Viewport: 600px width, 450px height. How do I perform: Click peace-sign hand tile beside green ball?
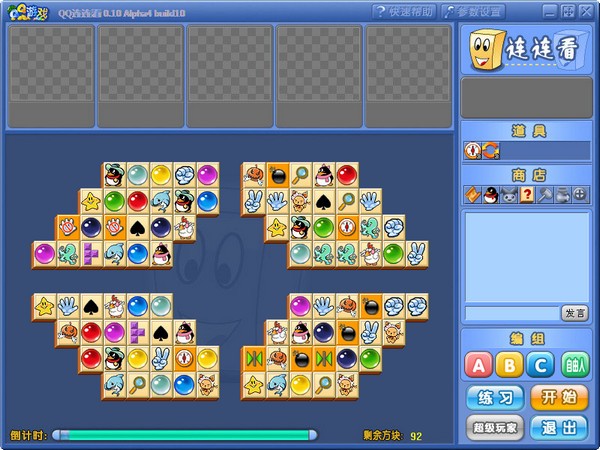click(x=417, y=254)
